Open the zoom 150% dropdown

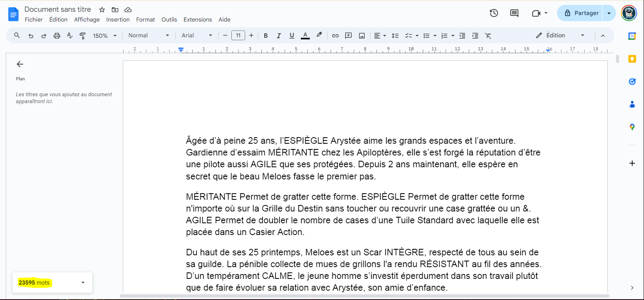pyautogui.click(x=104, y=36)
